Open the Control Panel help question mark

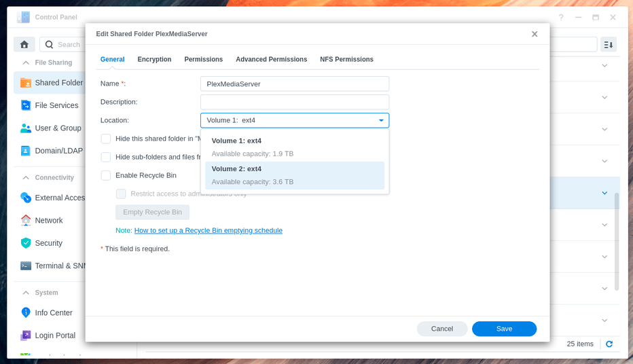click(x=561, y=18)
